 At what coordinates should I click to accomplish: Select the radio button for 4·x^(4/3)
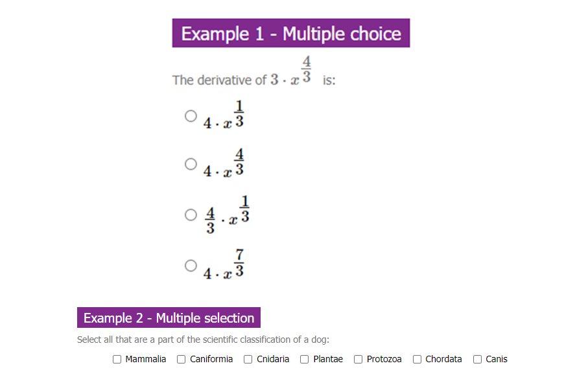(191, 164)
